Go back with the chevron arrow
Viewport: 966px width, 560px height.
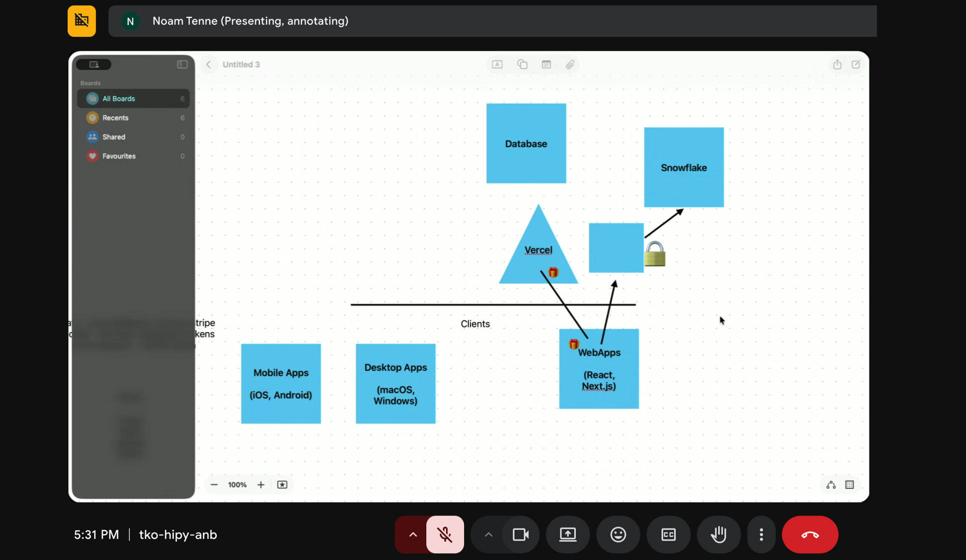208,65
